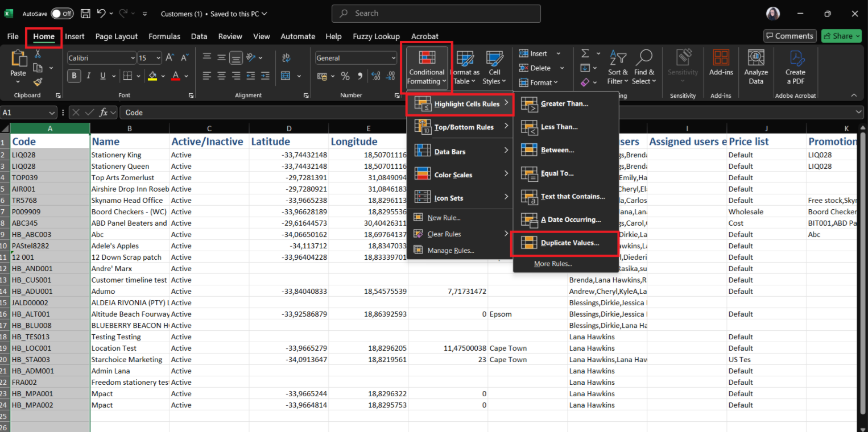The width and height of the screenshot is (868, 432).
Task: Click the Format Painter icon
Action: coord(38,82)
